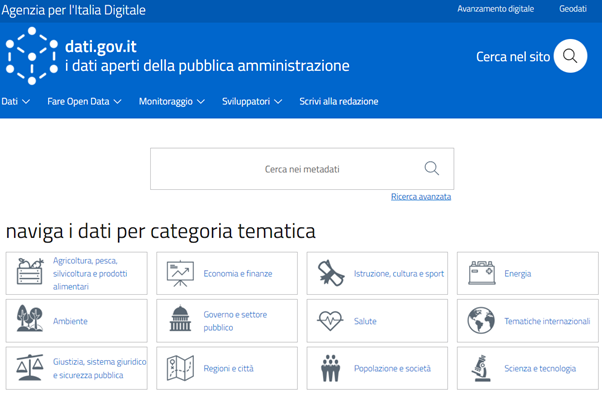Open the Geodati link
This screenshot has width=602, height=393.
573,9
